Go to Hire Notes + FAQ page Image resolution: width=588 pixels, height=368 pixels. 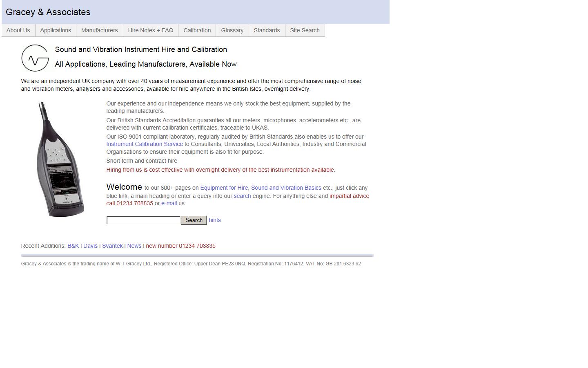(151, 30)
